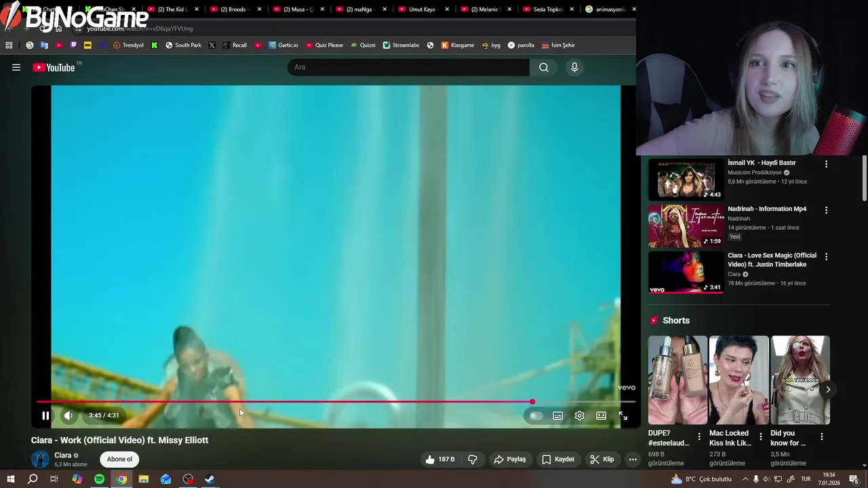Open Spotify from the taskbar
This screenshot has width=868, height=488.
99,479
